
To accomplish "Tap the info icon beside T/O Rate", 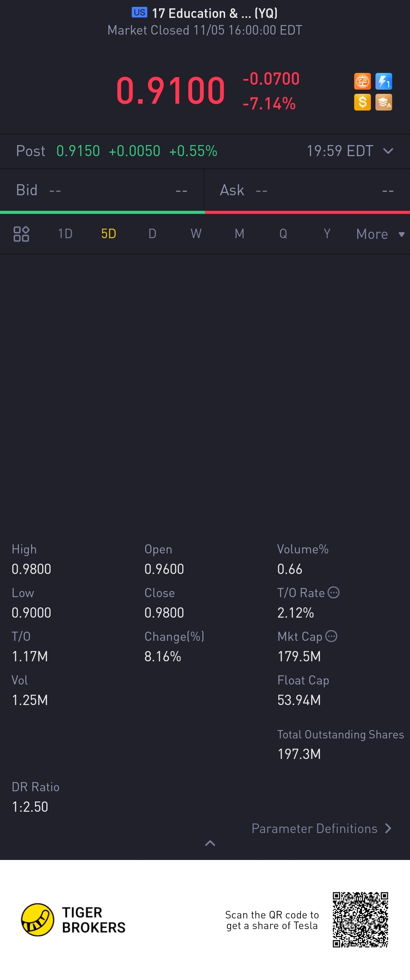I will [x=334, y=592].
